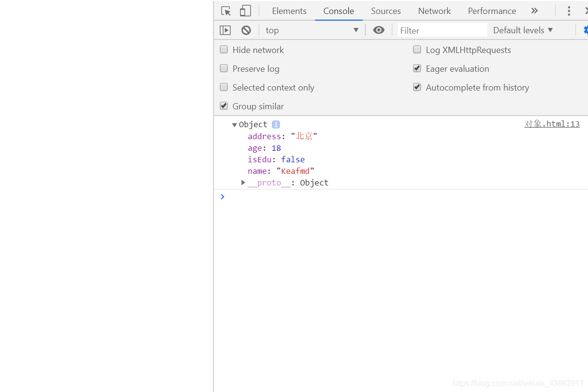Open the DevTools three-dot menu
The width and height of the screenshot is (588, 392).
569,11
